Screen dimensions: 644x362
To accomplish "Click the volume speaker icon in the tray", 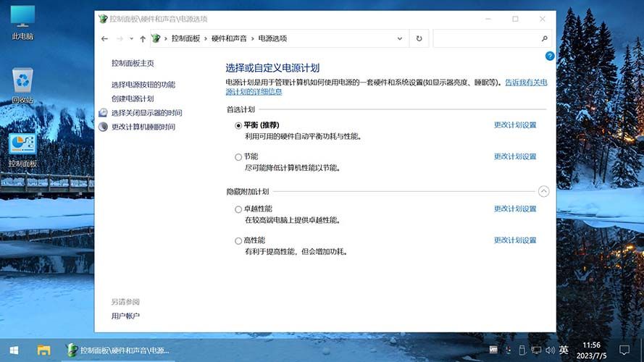I will [x=550, y=350].
